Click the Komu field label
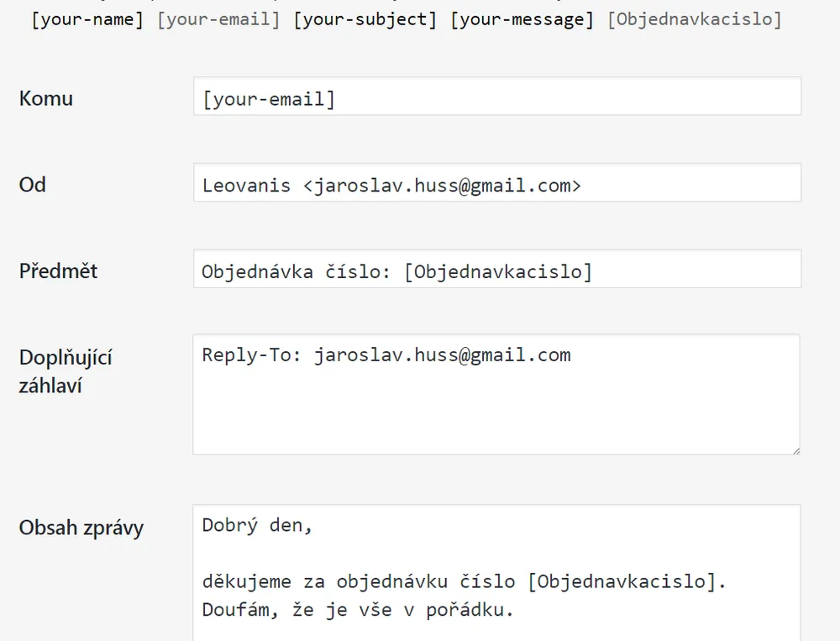This screenshot has width=840, height=641. [x=46, y=98]
